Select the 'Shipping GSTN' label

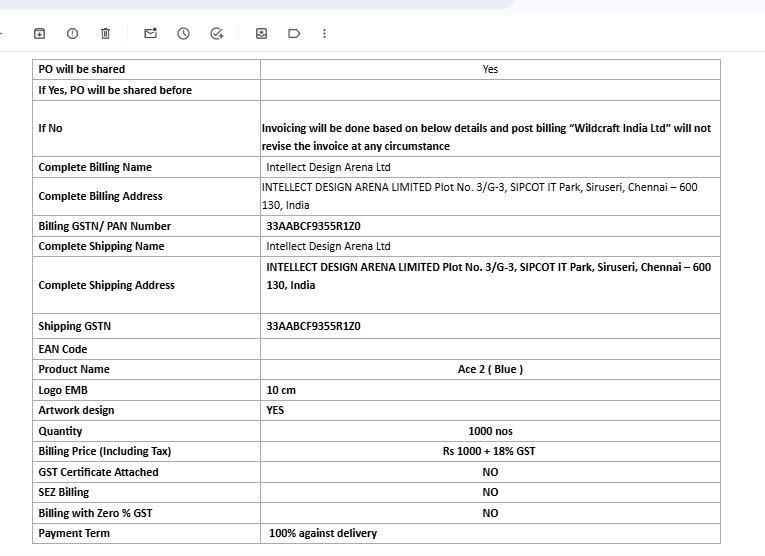click(x=75, y=326)
